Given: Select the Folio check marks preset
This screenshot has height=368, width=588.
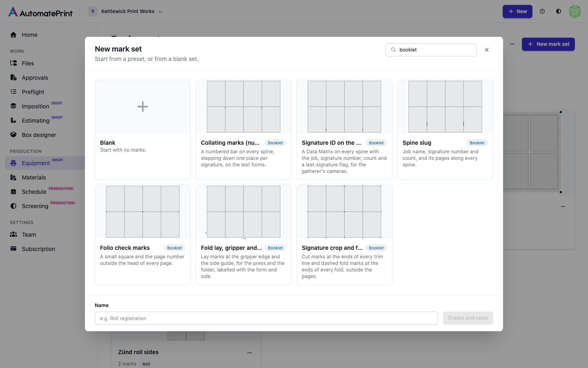Looking at the screenshot, I should pyautogui.click(x=143, y=235).
